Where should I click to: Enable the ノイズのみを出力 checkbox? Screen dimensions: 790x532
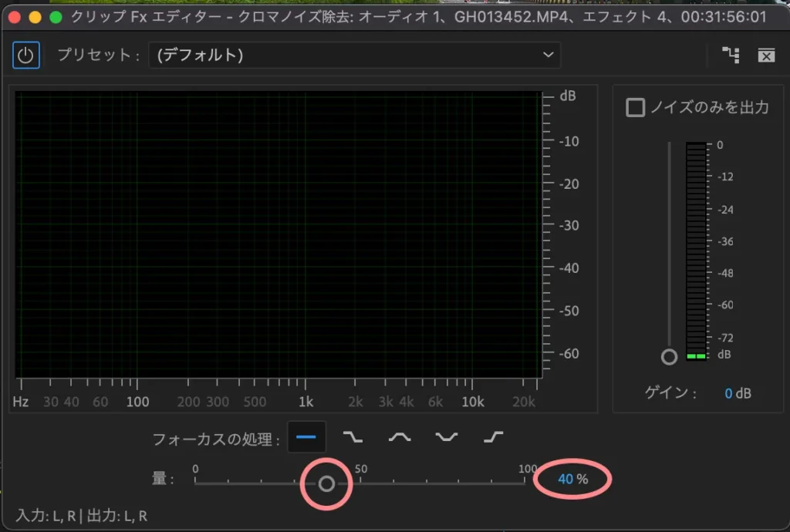pyautogui.click(x=636, y=108)
